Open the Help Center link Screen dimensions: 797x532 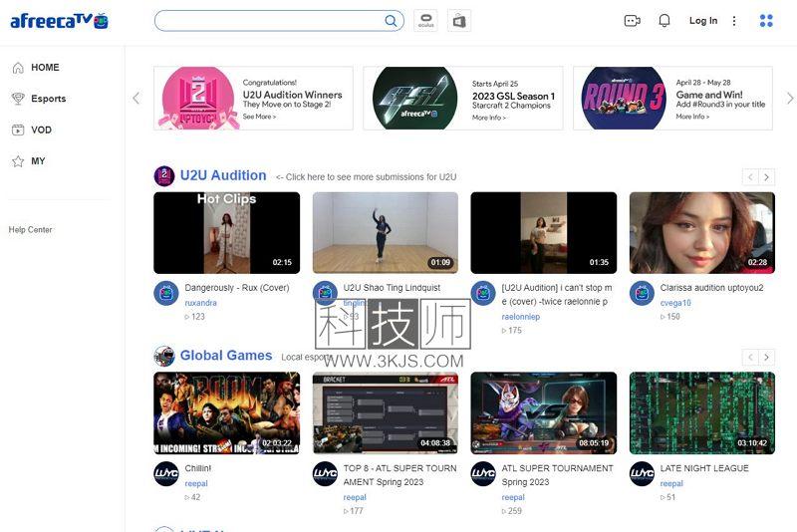pyautogui.click(x=31, y=230)
